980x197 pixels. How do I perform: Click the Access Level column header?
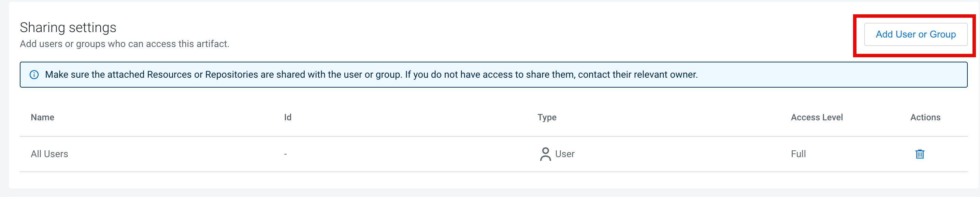pyautogui.click(x=817, y=118)
